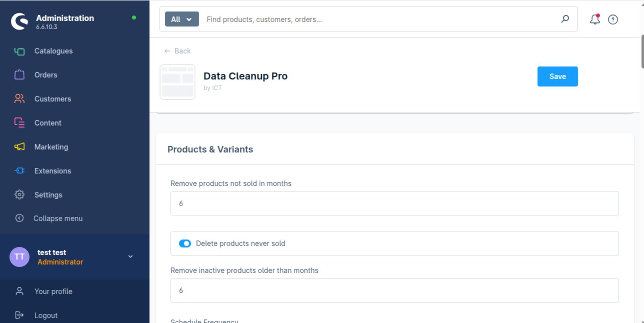The image size is (644, 323).
Task: Click the by ICT author text
Action: 213,88
